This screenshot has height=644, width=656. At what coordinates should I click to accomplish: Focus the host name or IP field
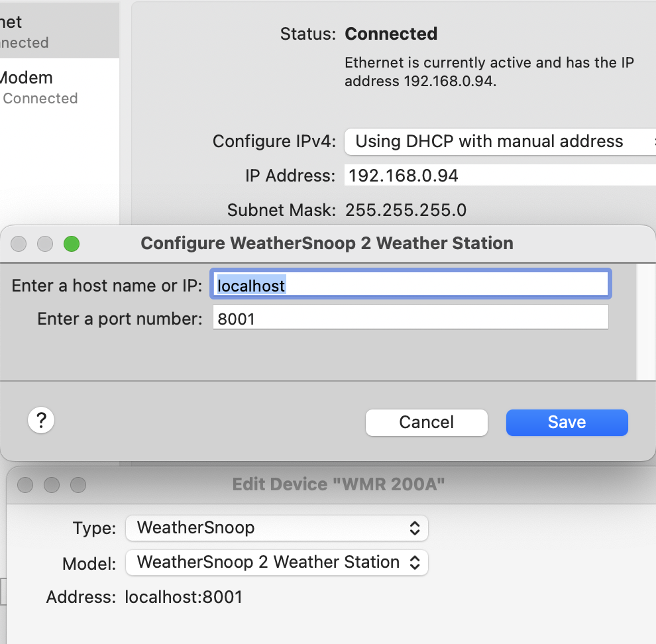click(x=410, y=285)
